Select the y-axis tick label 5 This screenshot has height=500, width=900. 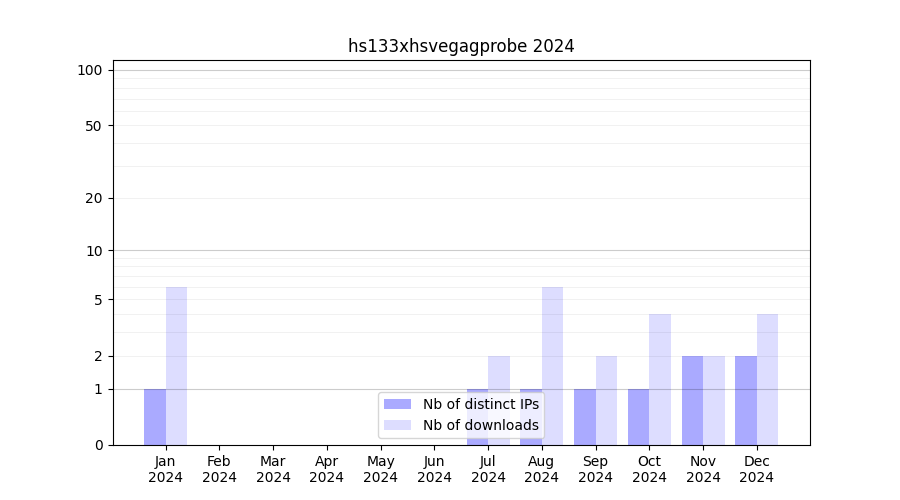coord(98,300)
